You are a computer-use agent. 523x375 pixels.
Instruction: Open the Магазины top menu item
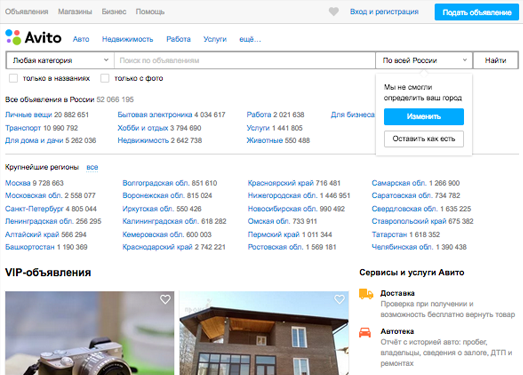coord(75,12)
